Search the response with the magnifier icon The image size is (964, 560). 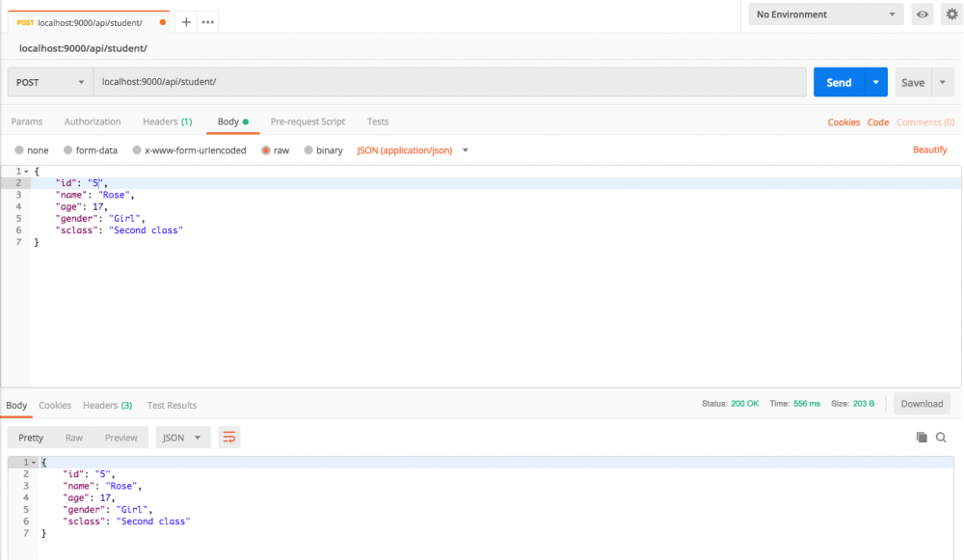pos(942,437)
